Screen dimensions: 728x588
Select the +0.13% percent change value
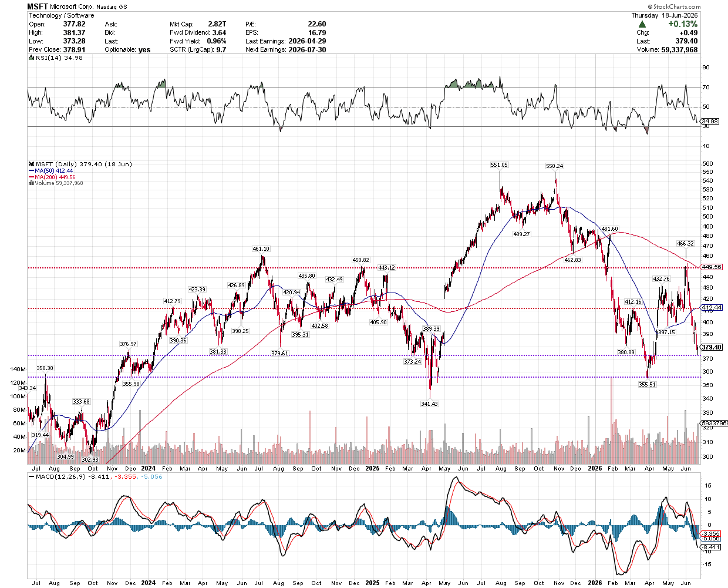click(x=683, y=24)
